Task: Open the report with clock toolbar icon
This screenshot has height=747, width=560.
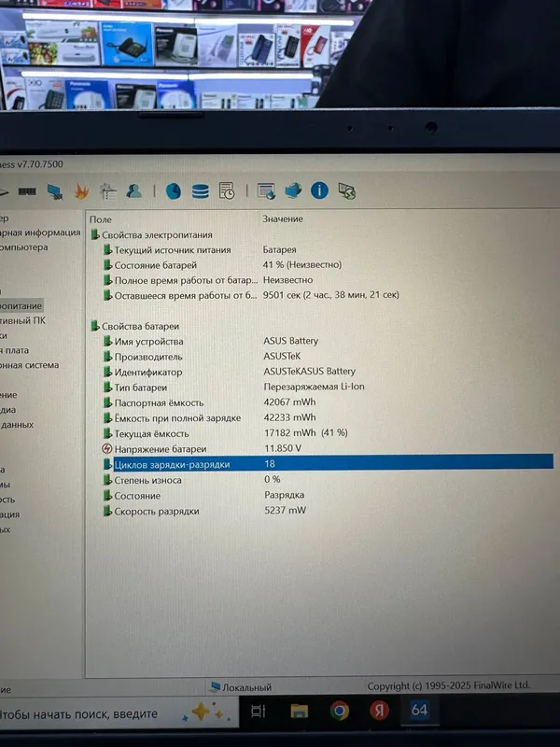Action: coord(227,191)
